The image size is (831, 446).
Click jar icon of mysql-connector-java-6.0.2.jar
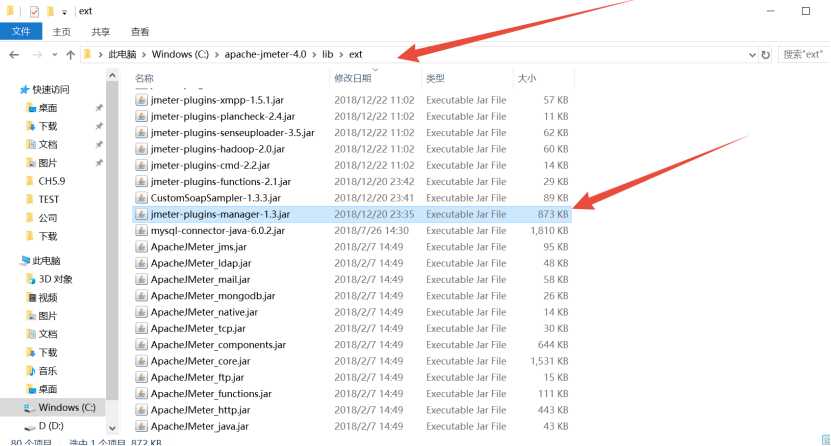click(141, 231)
